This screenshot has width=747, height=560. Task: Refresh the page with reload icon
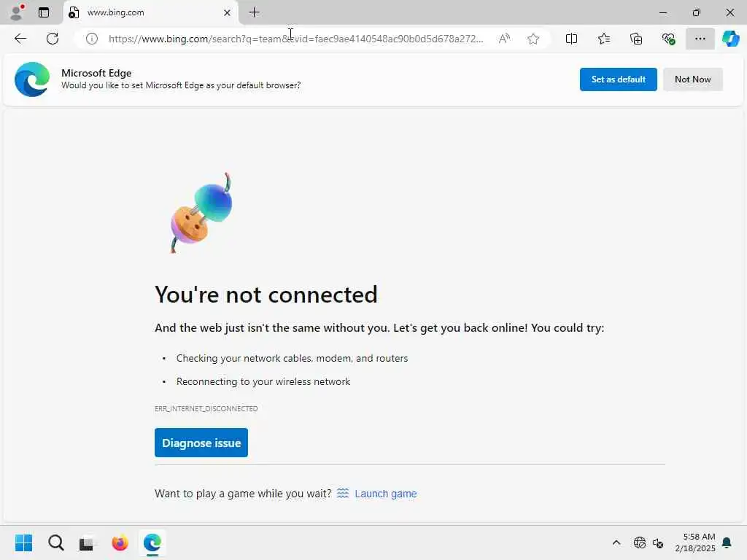point(53,39)
